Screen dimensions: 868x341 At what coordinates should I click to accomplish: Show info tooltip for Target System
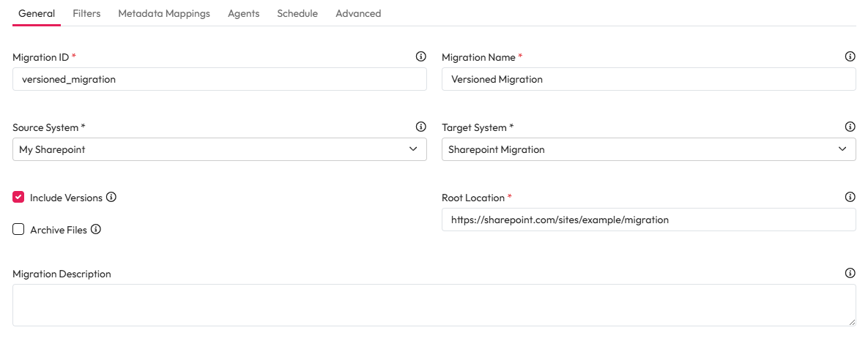pyautogui.click(x=850, y=127)
